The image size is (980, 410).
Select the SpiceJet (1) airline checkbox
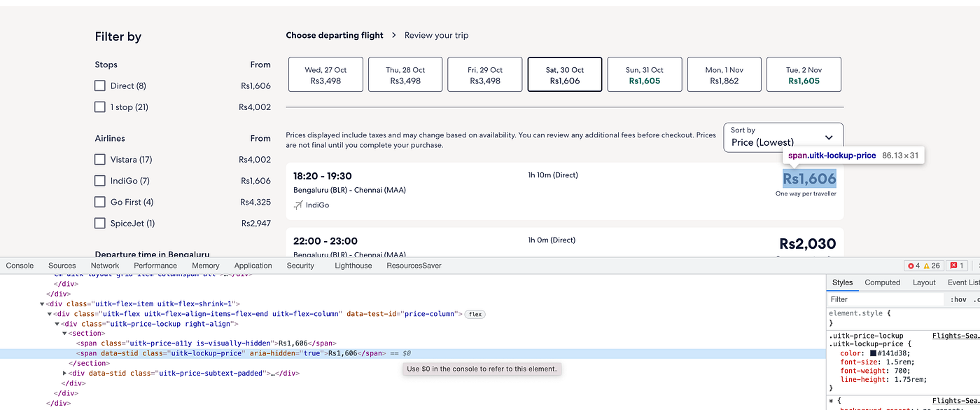pos(99,224)
